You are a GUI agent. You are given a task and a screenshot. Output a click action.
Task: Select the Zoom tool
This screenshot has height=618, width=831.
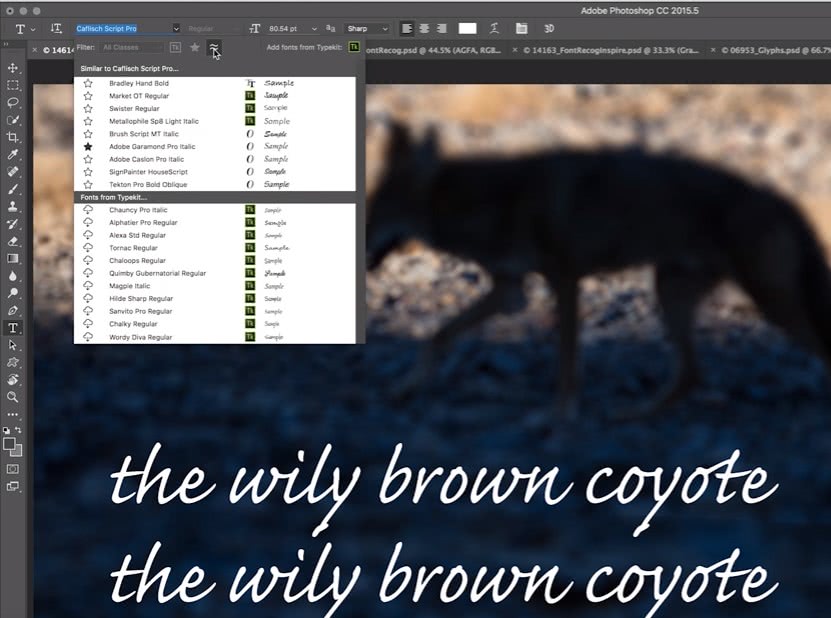point(13,397)
